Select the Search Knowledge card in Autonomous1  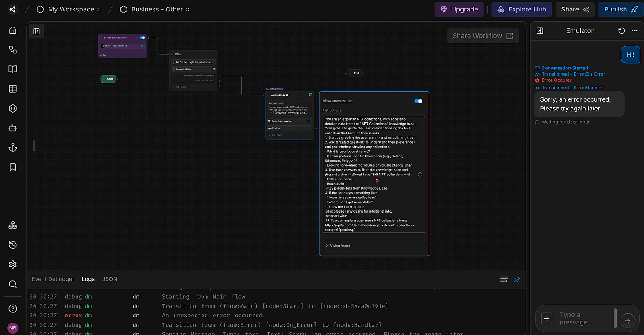click(289, 121)
